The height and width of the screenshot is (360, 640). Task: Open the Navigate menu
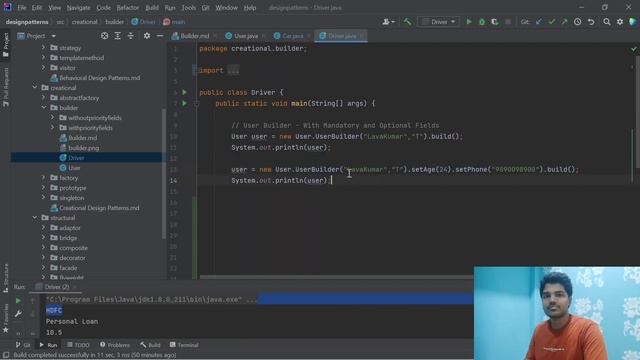coord(78,8)
